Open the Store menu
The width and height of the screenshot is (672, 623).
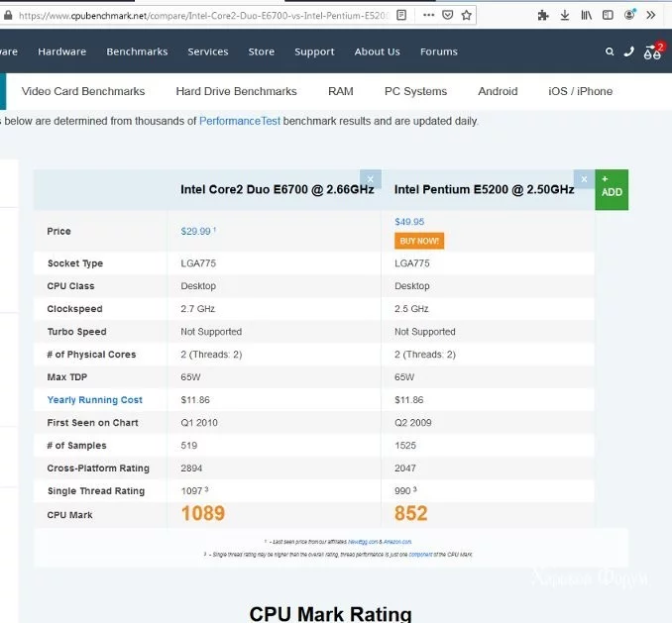(x=262, y=52)
